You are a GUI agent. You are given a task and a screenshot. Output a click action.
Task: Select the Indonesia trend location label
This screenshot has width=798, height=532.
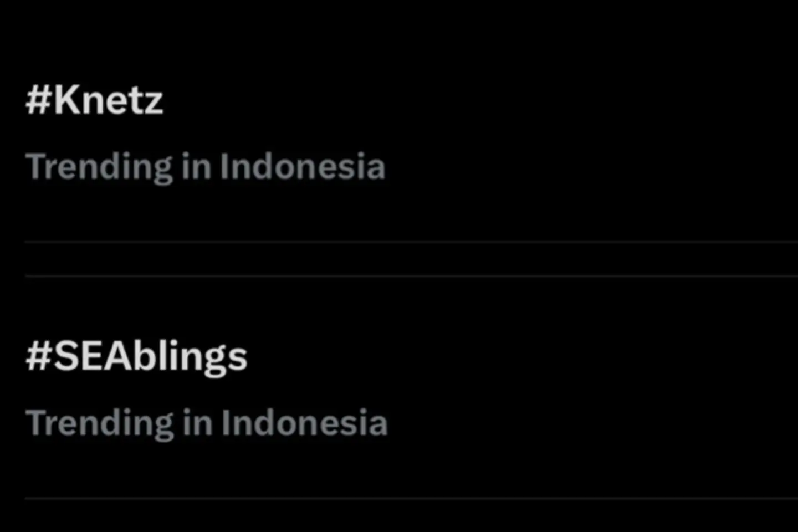[x=206, y=166]
